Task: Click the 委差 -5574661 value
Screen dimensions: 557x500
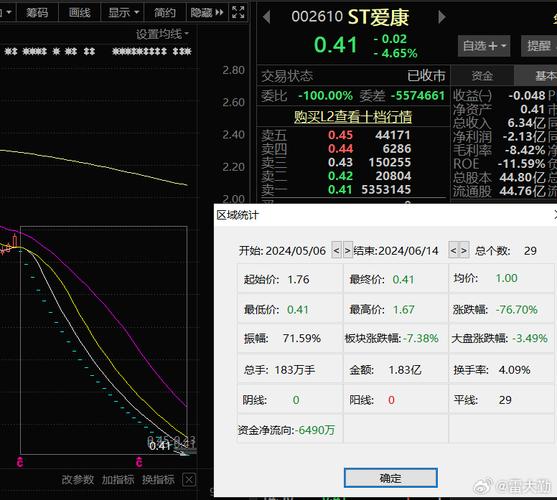Action: (x=418, y=96)
